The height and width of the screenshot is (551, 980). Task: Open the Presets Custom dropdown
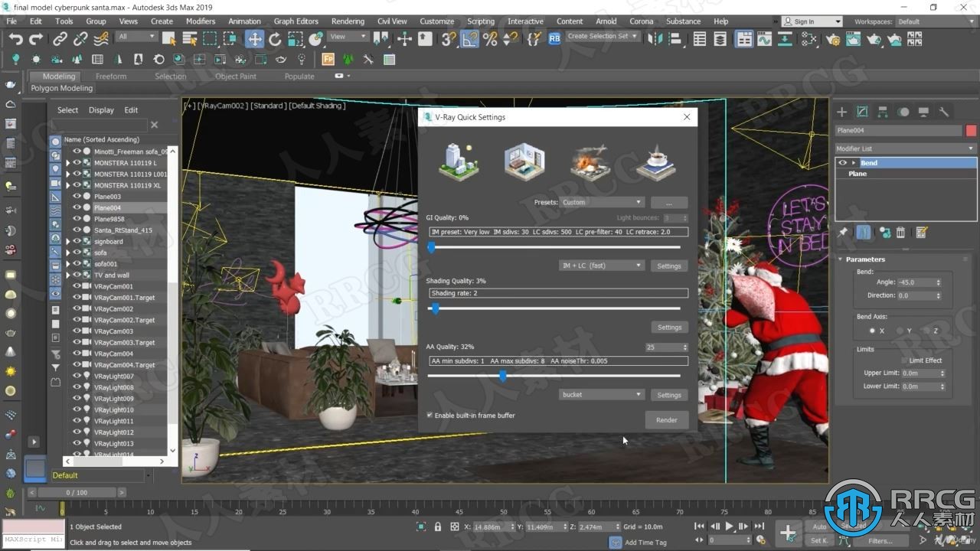point(602,203)
